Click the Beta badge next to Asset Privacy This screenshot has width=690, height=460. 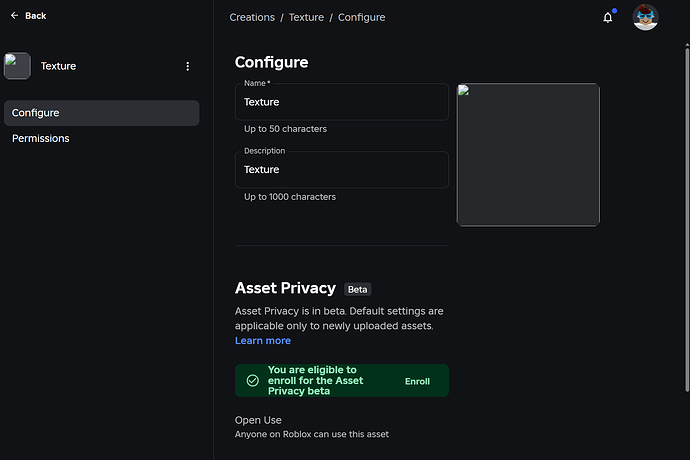357,290
